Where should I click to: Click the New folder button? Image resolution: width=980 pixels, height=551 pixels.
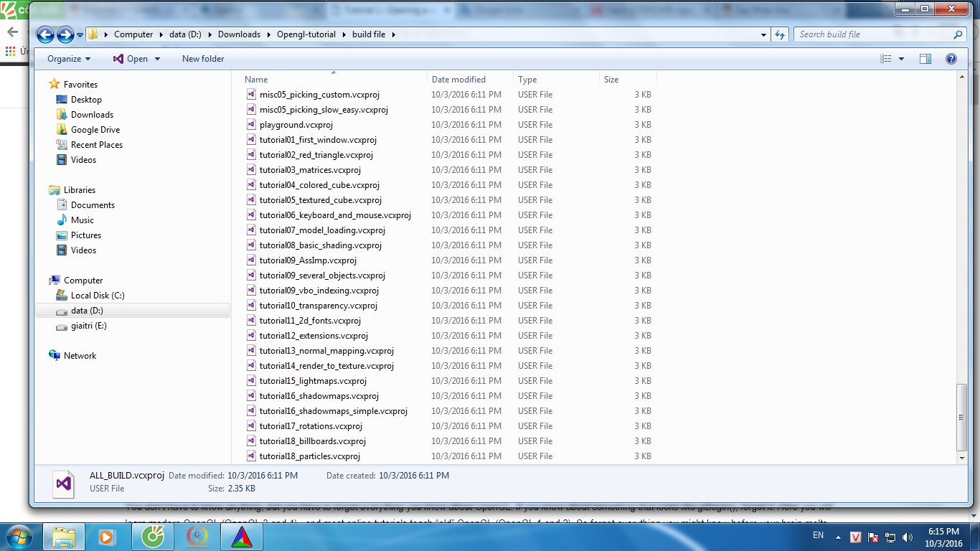(203, 59)
